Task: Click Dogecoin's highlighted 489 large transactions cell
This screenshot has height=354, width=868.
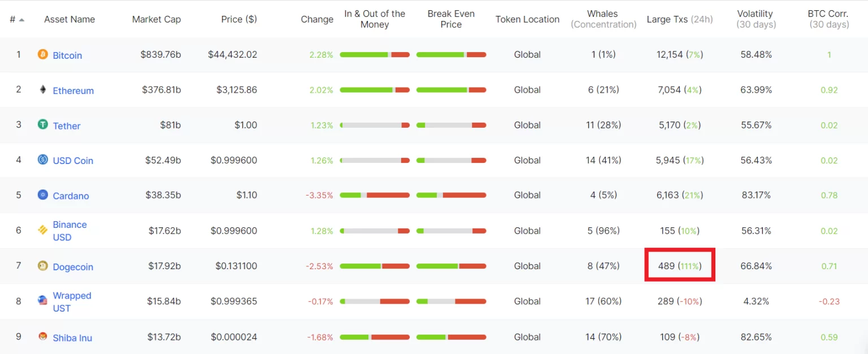Action: [x=679, y=265]
